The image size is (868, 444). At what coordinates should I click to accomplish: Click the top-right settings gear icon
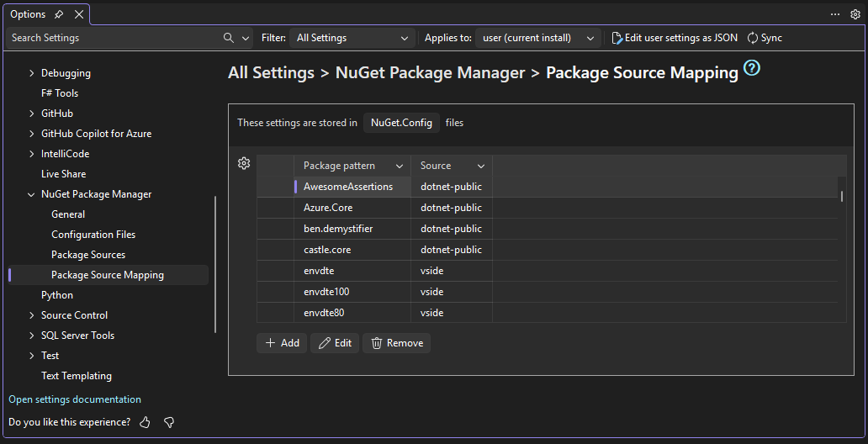coord(855,14)
